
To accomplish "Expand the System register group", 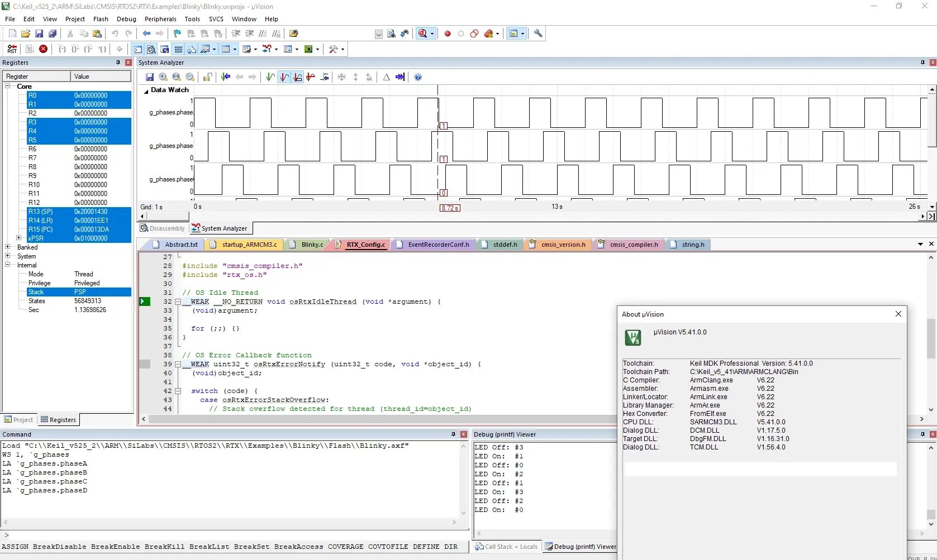I will (x=8, y=256).
